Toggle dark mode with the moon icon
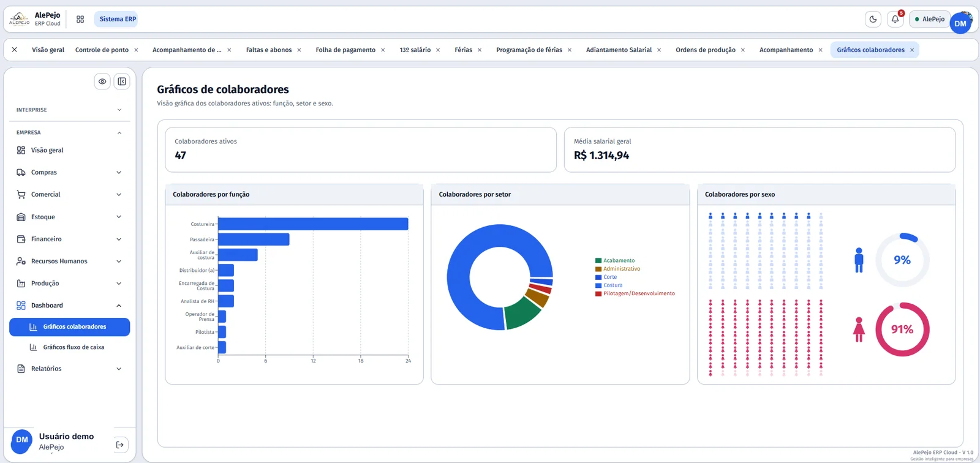This screenshot has width=980, height=463. click(x=873, y=19)
